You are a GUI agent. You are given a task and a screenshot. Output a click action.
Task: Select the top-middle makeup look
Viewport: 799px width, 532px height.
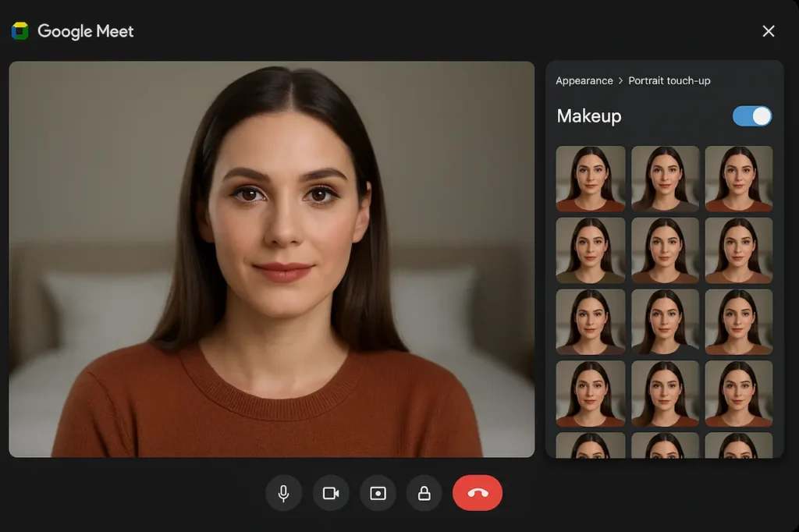(664, 179)
